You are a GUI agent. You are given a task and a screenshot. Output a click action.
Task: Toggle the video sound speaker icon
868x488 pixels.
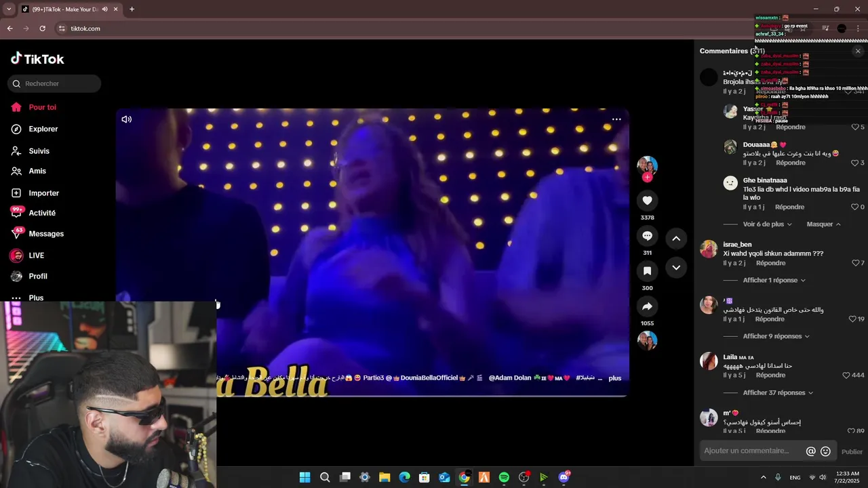point(126,119)
